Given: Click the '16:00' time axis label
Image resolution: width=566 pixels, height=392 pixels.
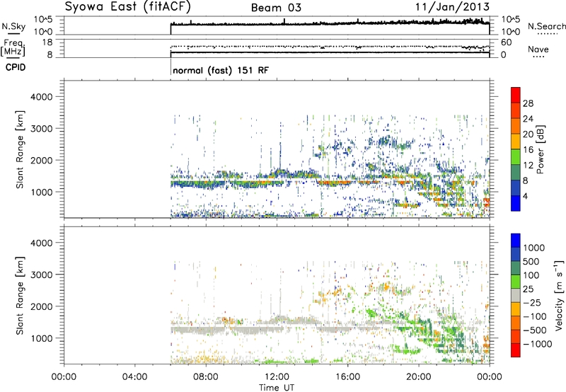Looking at the screenshot, I should (347, 377).
